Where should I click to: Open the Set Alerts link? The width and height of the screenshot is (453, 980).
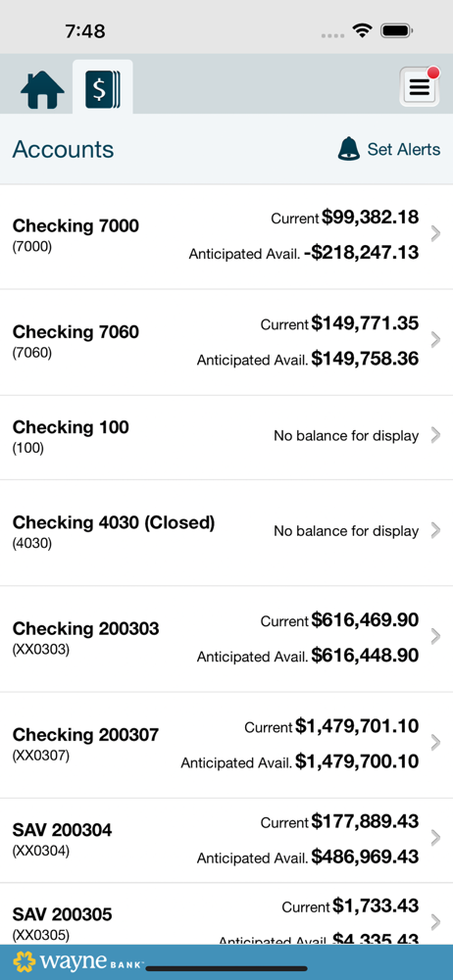click(x=404, y=149)
